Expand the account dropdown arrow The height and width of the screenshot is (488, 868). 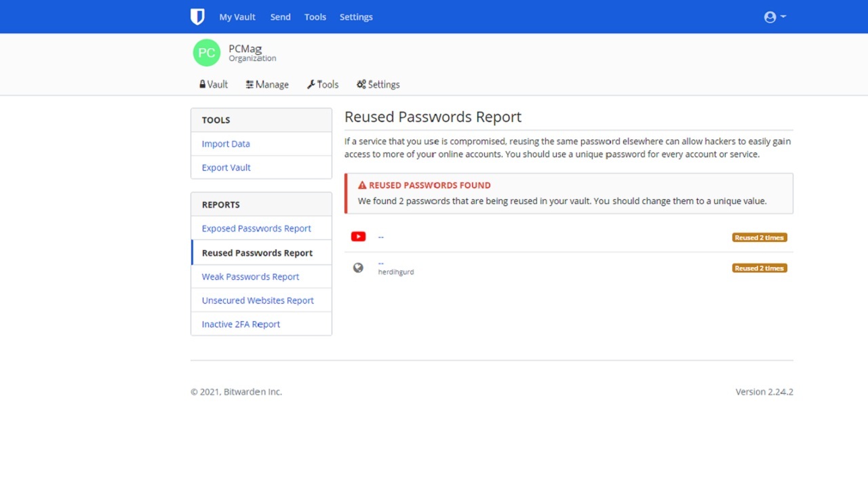coord(783,17)
